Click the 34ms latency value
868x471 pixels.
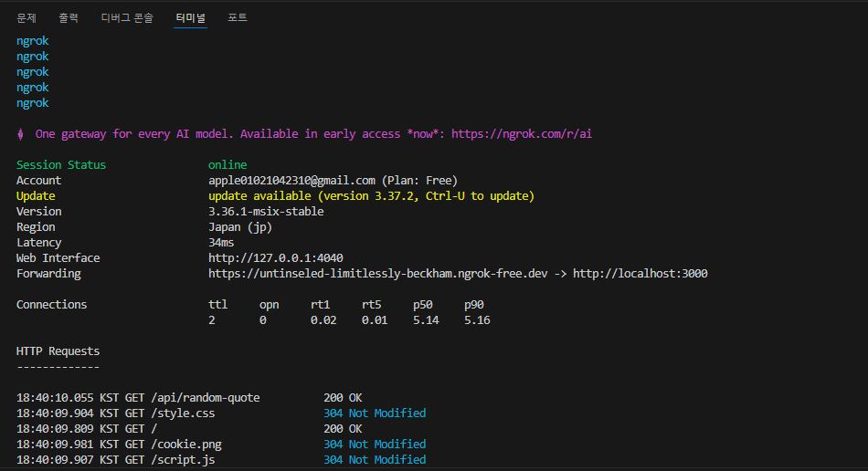click(x=221, y=243)
